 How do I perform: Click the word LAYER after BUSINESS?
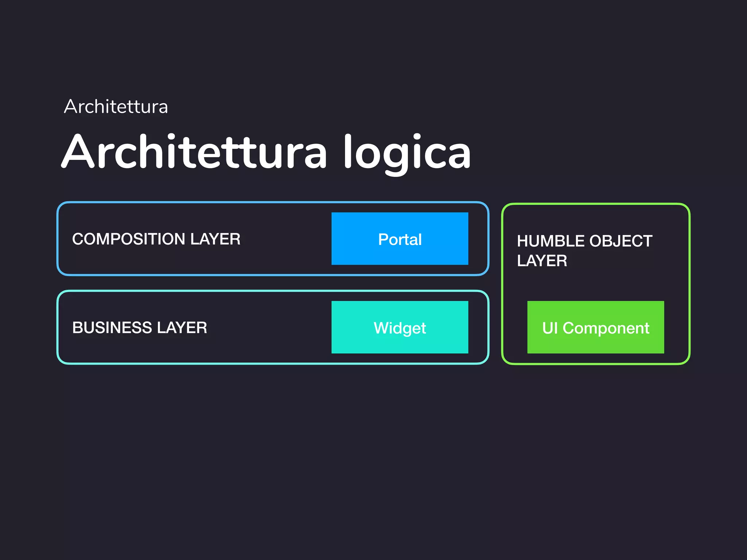(x=182, y=327)
